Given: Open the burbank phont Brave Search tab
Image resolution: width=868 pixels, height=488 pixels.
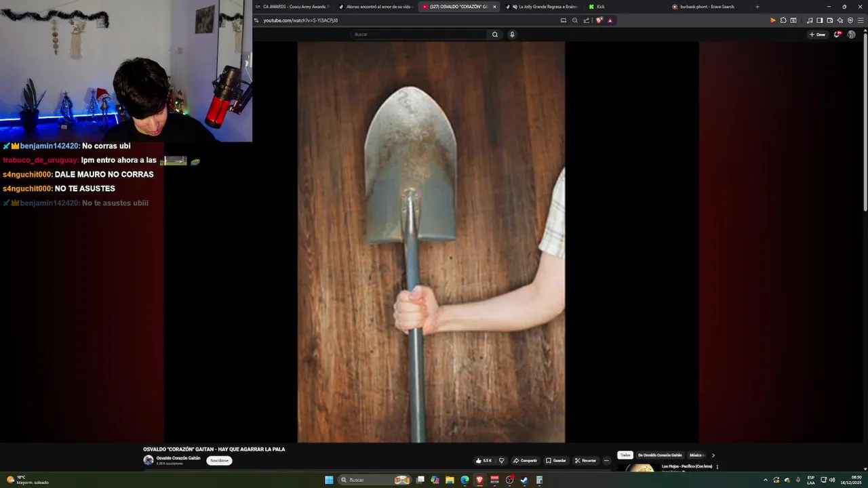Looking at the screenshot, I should point(709,7).
